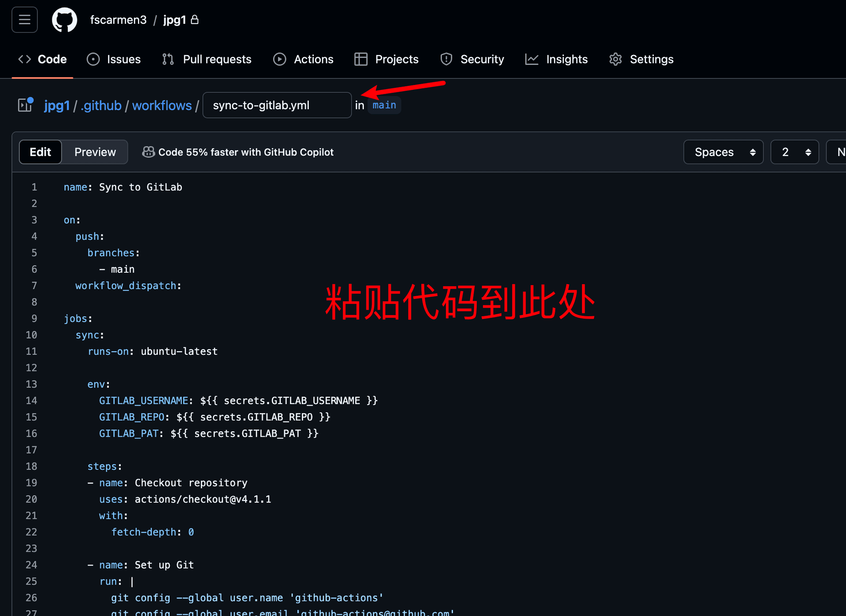Click the GITLAB_PAT env line
Screen dimensions: 846x616
(x=208, y=433)
